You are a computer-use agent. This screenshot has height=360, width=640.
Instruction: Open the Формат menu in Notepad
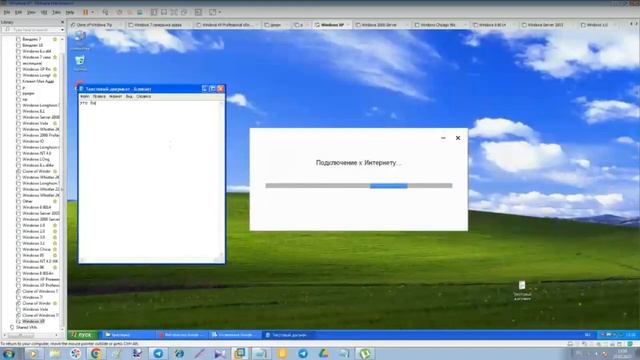pos(116,97)
